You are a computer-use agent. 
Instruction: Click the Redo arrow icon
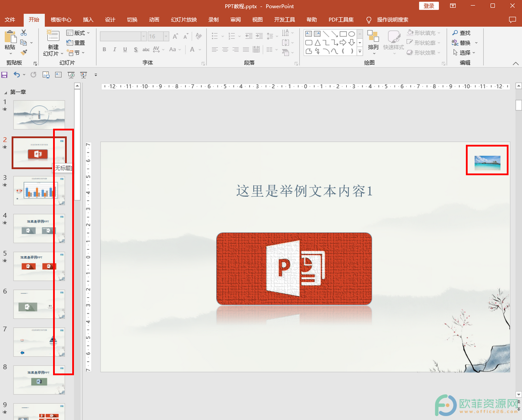pyautogui.click(x=33, y=75)
